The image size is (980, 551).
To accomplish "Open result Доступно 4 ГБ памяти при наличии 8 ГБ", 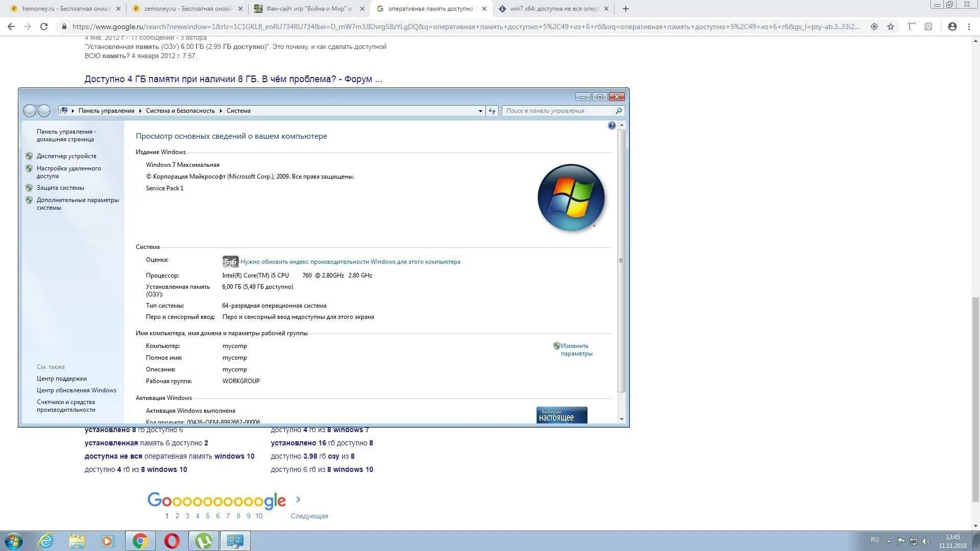I will point(233,79).
